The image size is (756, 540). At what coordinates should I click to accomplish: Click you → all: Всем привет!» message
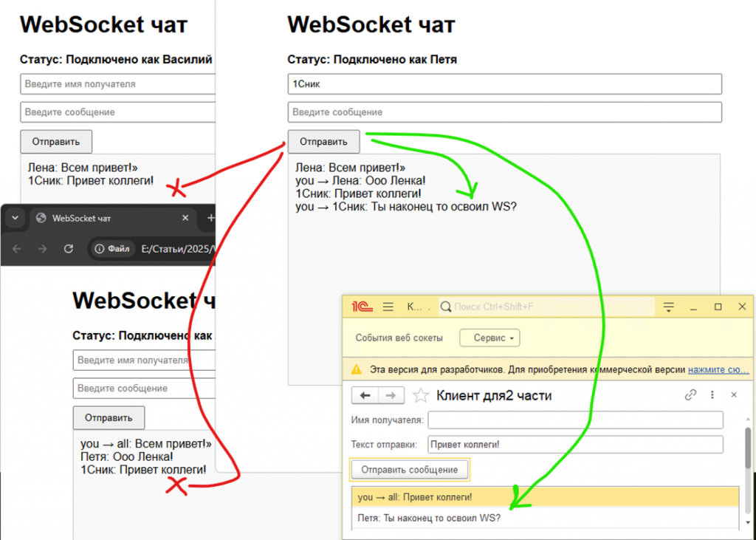[x=146, y=443]
